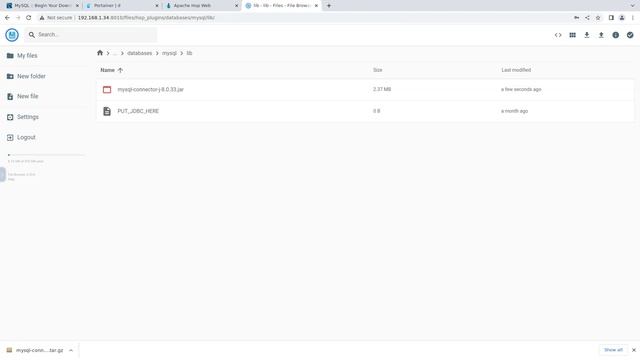
Task: Reload the page with refresh icon
Action: point(29,18)
